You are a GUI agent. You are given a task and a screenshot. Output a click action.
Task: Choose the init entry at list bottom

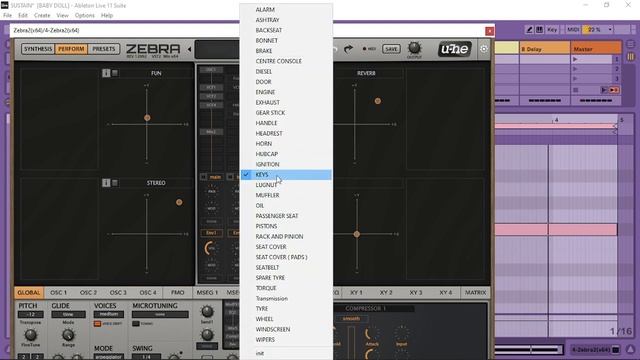pos(286,353)
